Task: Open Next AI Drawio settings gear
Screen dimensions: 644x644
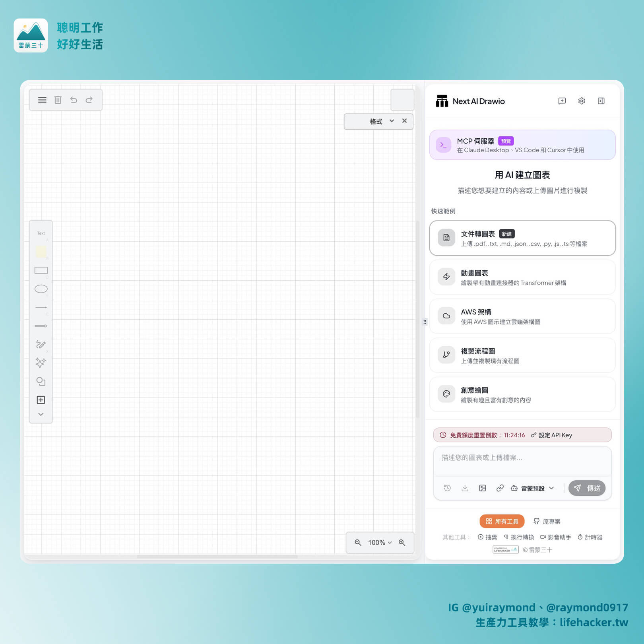Action: 581,101
